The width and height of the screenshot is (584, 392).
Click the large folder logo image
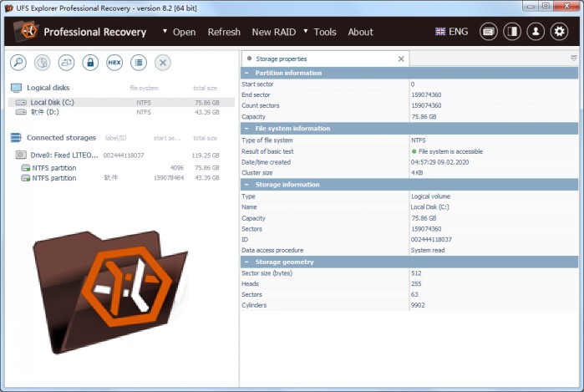click(x=110, y=292)
